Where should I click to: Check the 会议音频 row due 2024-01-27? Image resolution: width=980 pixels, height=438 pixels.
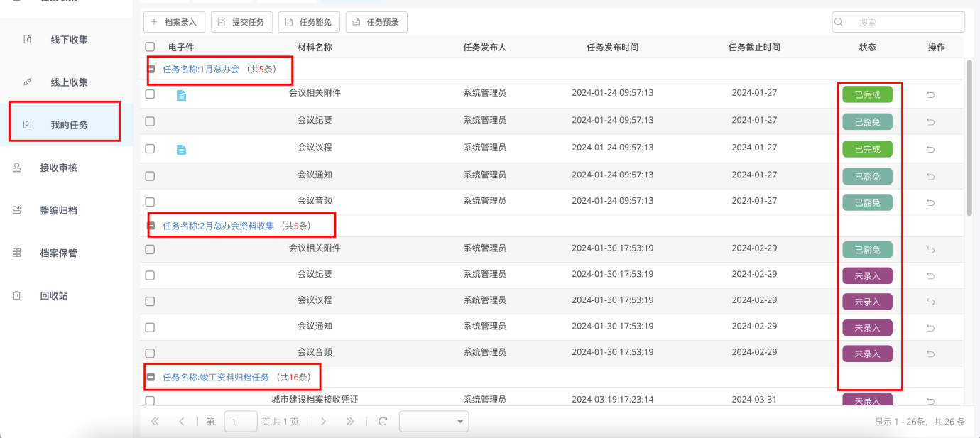tap(150, 202)
